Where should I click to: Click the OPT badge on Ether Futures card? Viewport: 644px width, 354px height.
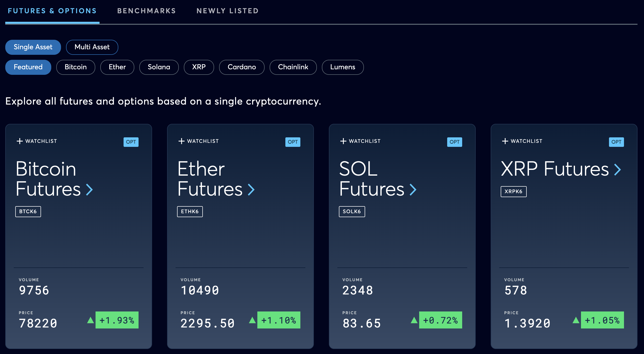click(293, 142)
